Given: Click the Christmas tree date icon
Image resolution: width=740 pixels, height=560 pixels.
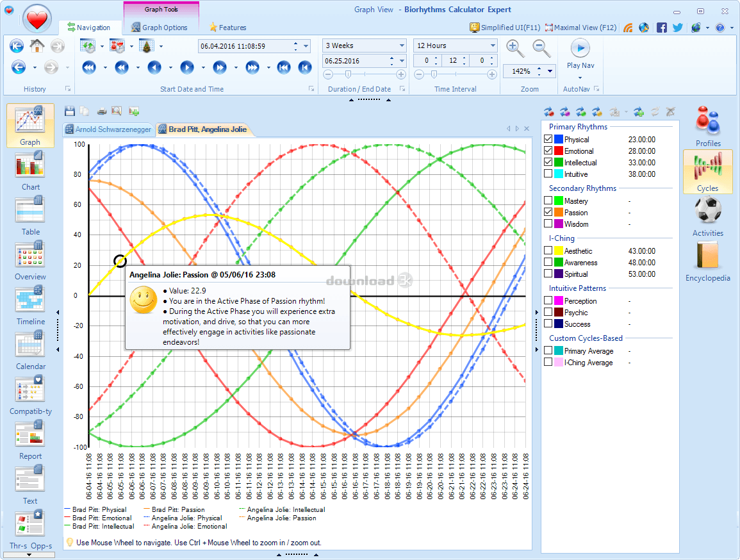Looking at the screenshot, I should click(147, 46).
